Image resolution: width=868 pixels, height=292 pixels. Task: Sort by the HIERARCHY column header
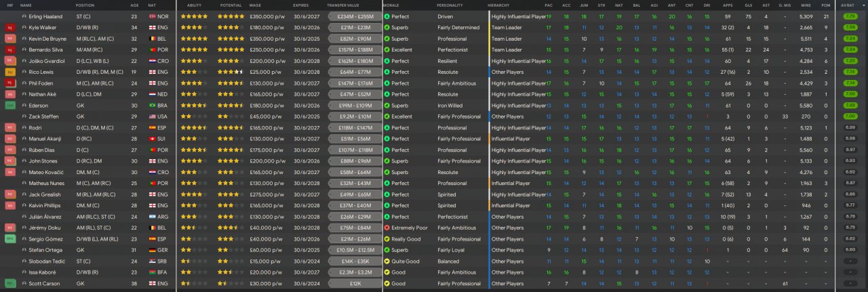click(x=498, y=5)
